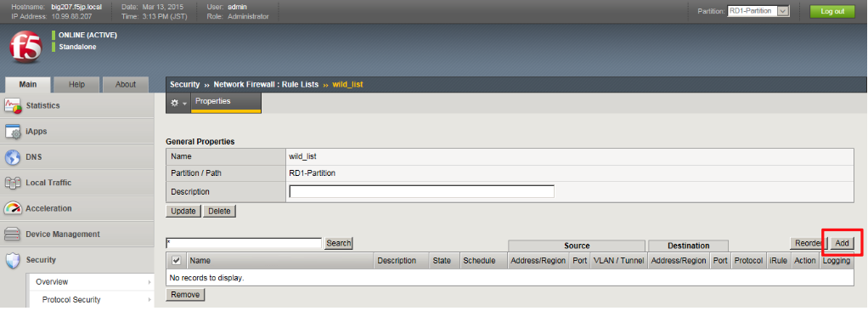Click the Schedule column header
The height and width of the screenshot is (311, 868).
tap(483, 261)
